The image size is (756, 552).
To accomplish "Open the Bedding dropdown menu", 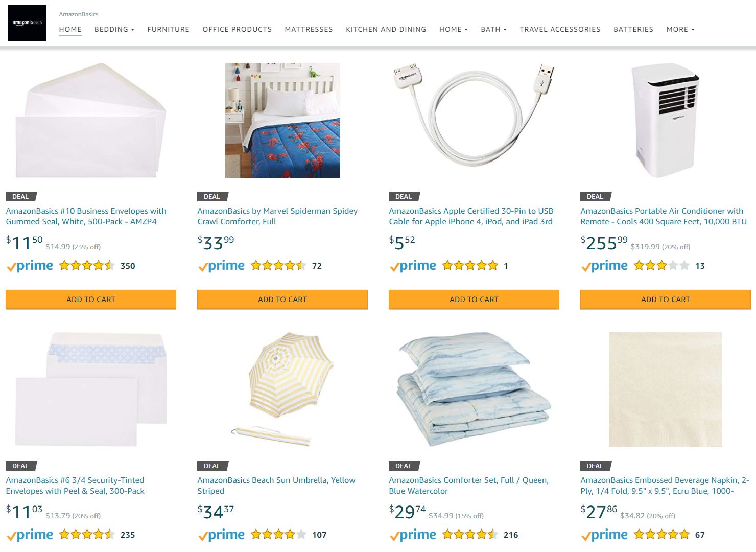I will (x=114, y=30).
